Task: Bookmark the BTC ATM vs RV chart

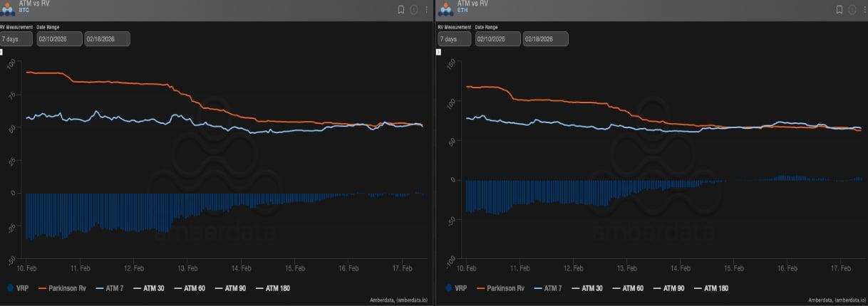Action: 401,10
